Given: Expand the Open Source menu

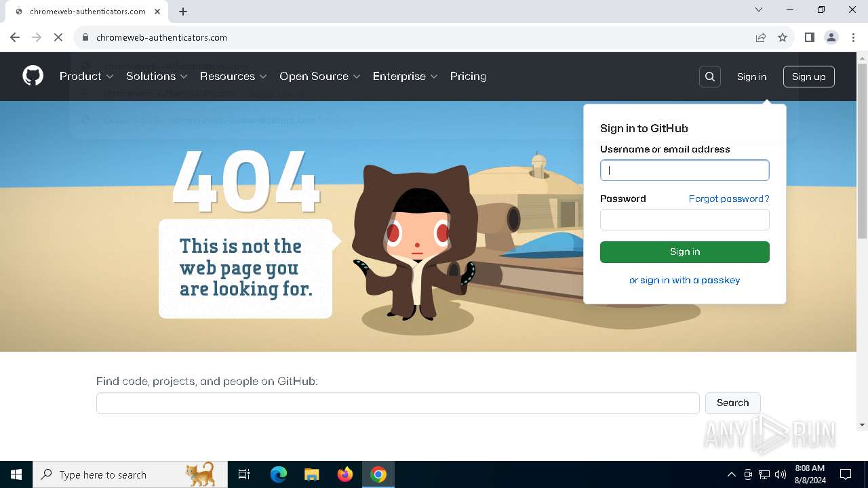Looking at the screenshot, I should click(320, 76).
